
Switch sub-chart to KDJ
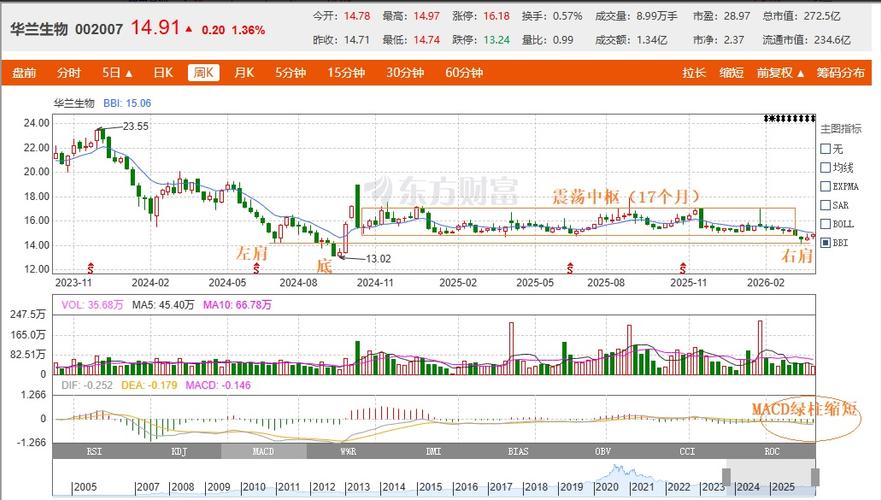(179, 451)
